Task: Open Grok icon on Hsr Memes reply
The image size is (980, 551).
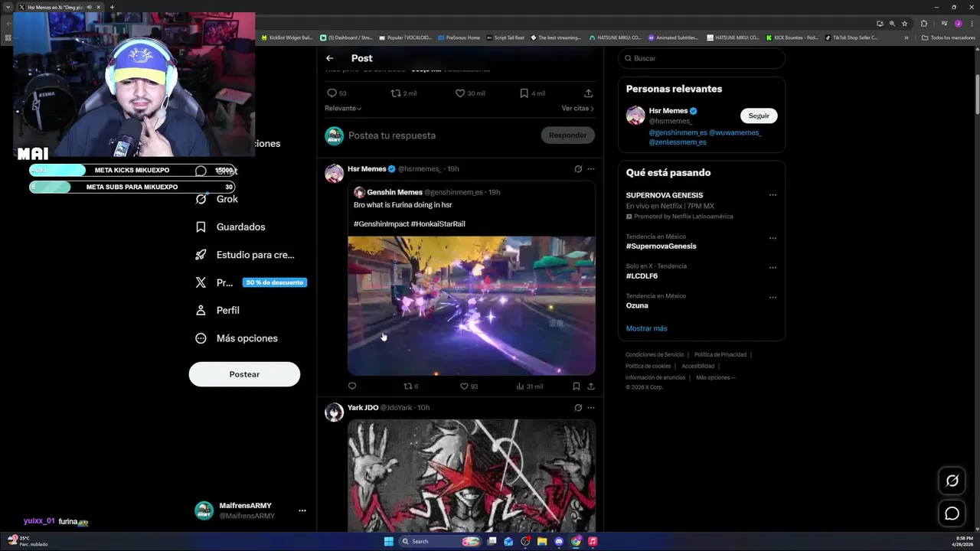Action: [x=578, y=168]
